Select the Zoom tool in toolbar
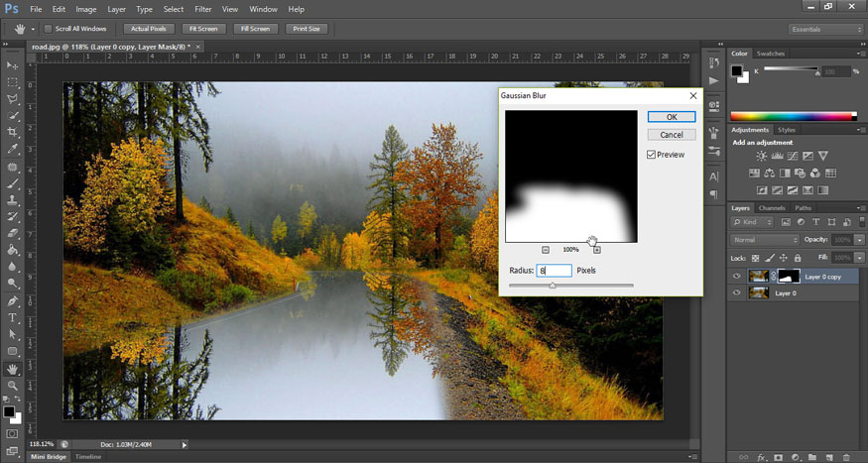This screenshot has width=868, height=463. (13, 385)
